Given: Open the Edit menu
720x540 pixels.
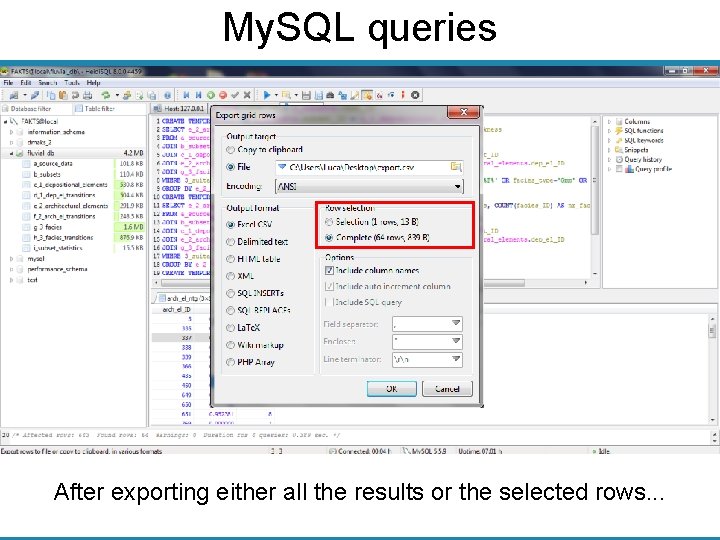Looking at the screenshot, I should (x=26, y=83).
